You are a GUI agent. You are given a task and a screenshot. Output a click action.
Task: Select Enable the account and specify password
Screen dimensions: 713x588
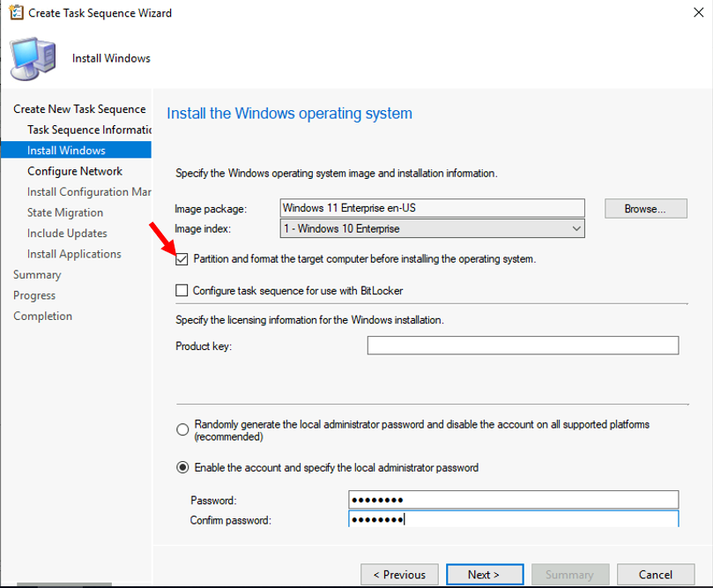pos(182,467)
